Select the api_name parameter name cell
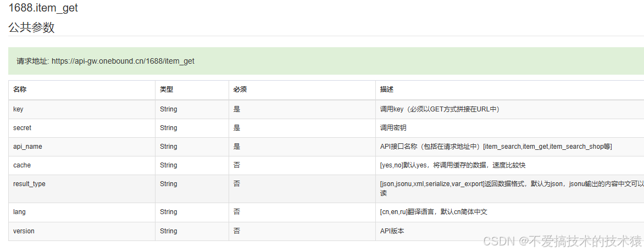644x252 pixels. click(82, 147)
